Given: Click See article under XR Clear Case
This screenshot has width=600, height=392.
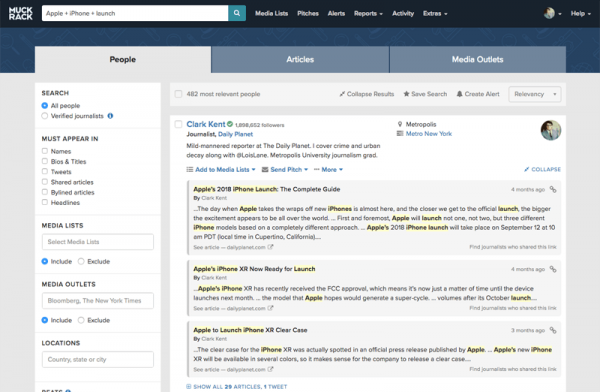Looking at the screenshot, I should pos(233,369).
